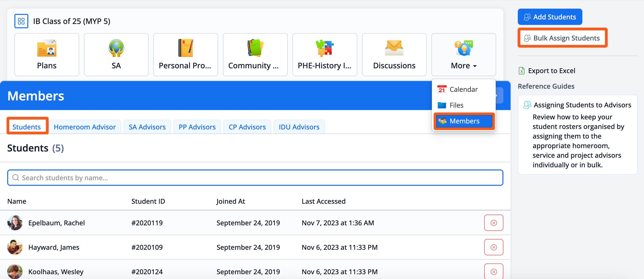Remove student Hayward, James

pos(494,247)
